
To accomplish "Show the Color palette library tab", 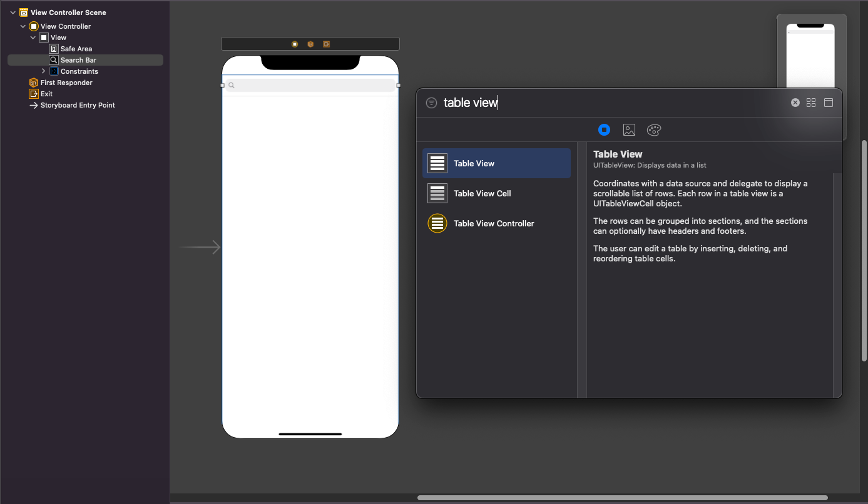I will click(x=654, y=129).
